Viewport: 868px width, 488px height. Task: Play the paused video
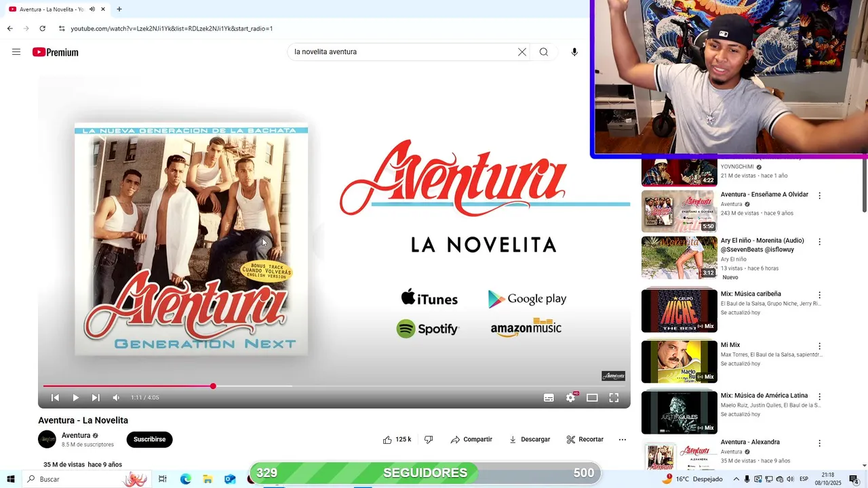(75, 398)
